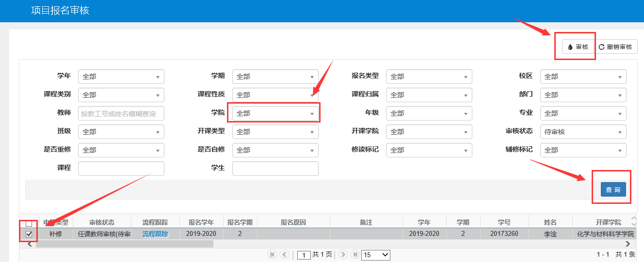Image resolution: width=644 pixels, height=262 pixels.
Task: Open the 学年 filter dropdown
Action: tap(121, 77)
